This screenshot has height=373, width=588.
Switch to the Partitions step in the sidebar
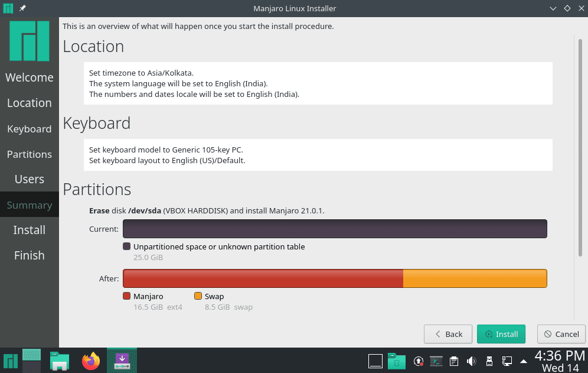(x=30, y=154)
